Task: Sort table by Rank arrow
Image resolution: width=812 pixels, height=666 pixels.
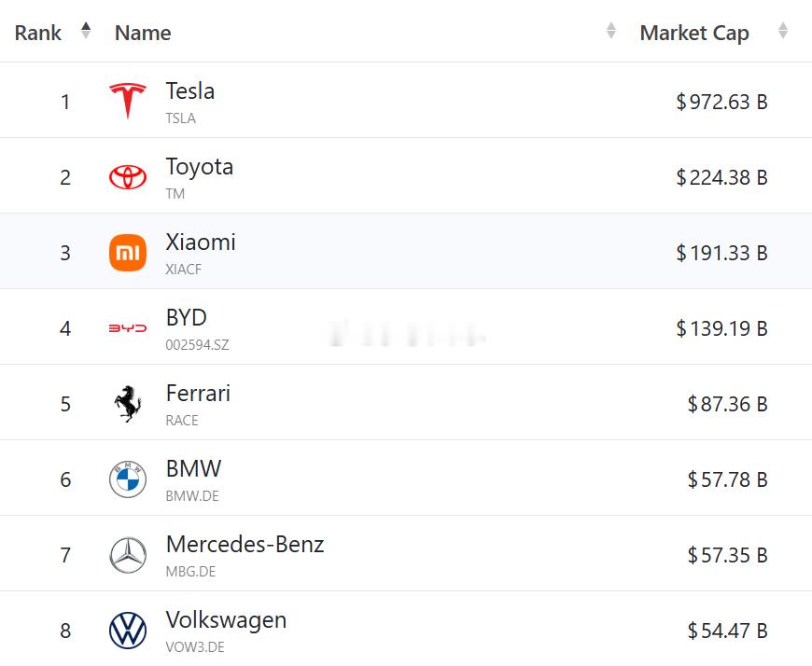Action: (x=86, y=31)
